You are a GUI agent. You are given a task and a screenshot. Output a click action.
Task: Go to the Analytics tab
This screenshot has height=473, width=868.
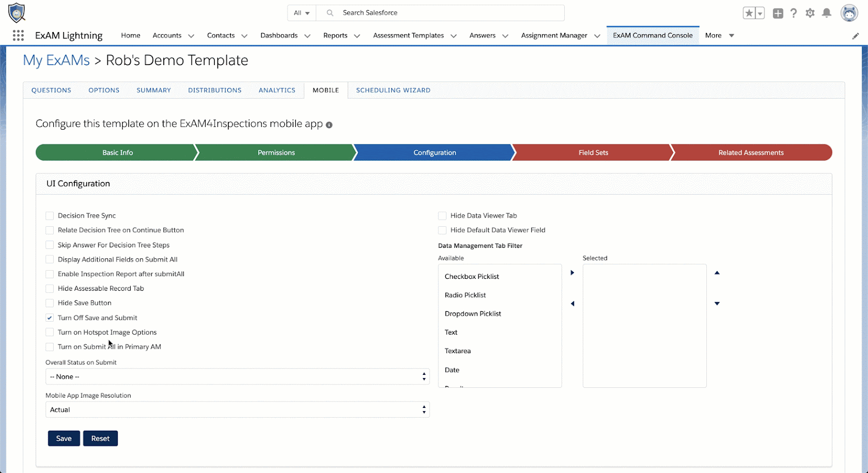coord(277,91)
